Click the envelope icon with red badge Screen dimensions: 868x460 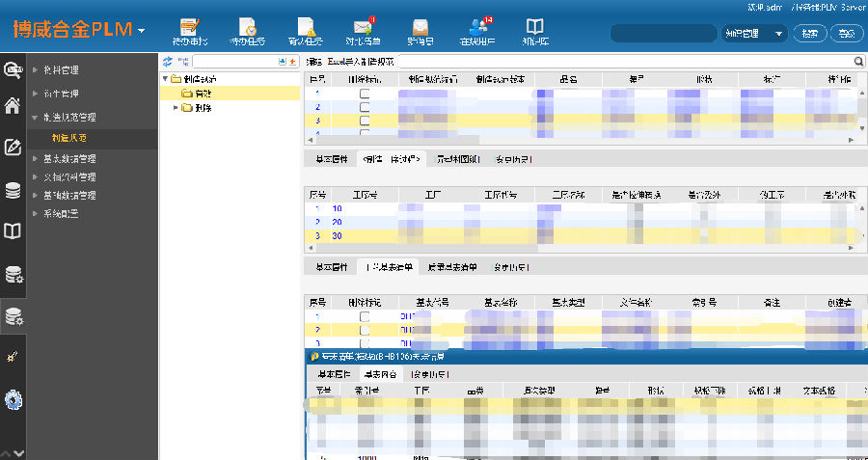pos(364,29)
